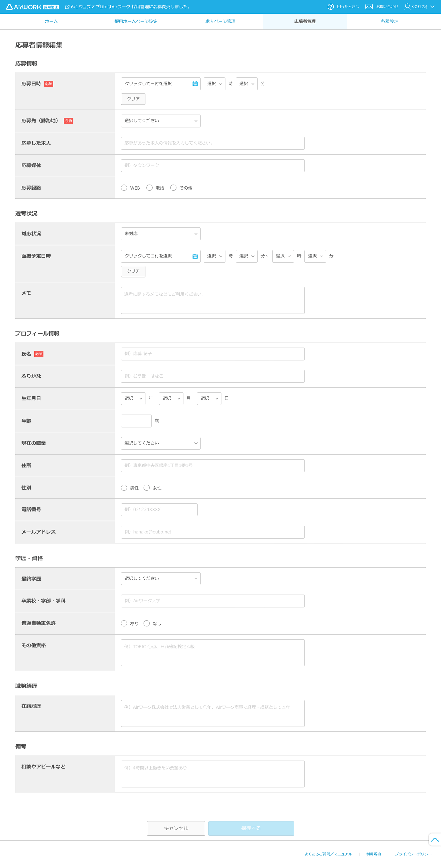The width and height of the screenshot is (441, 868).
Task: Click the 応募した求人 input field
Action: [213, 143]
